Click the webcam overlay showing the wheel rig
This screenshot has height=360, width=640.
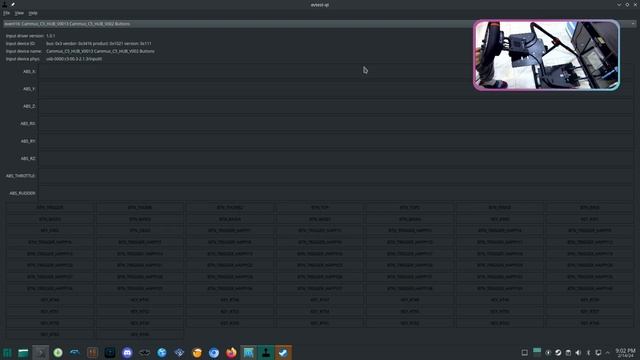546,55
